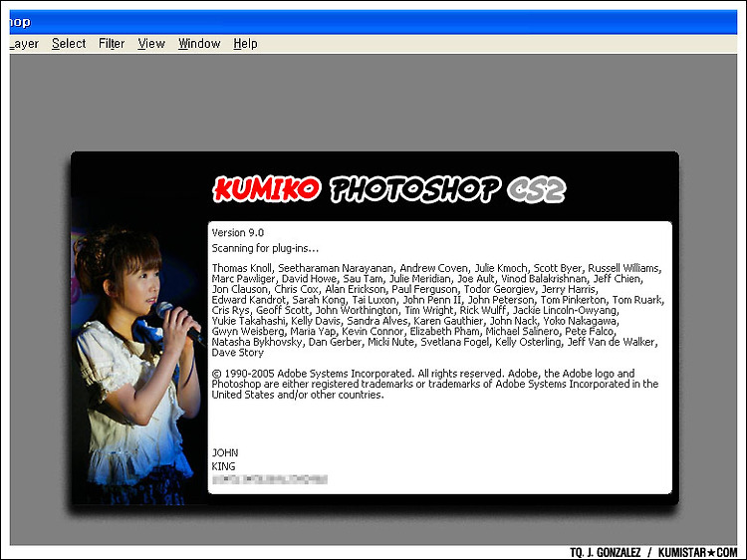The image size is (747, 560).
Task: Open the Window menu
Action: (199, 44)
